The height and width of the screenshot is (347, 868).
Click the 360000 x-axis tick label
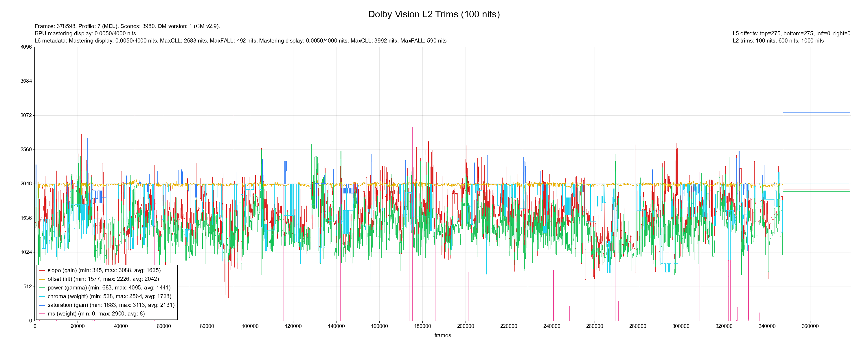(810, 326)
